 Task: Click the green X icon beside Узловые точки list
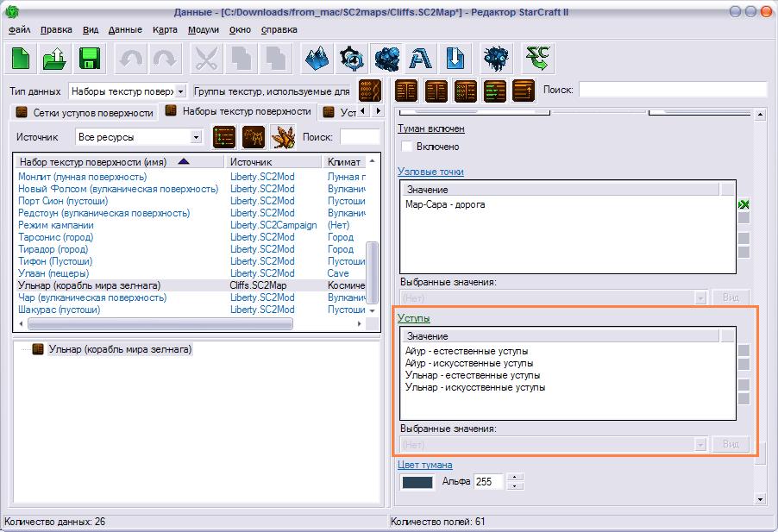743,204
